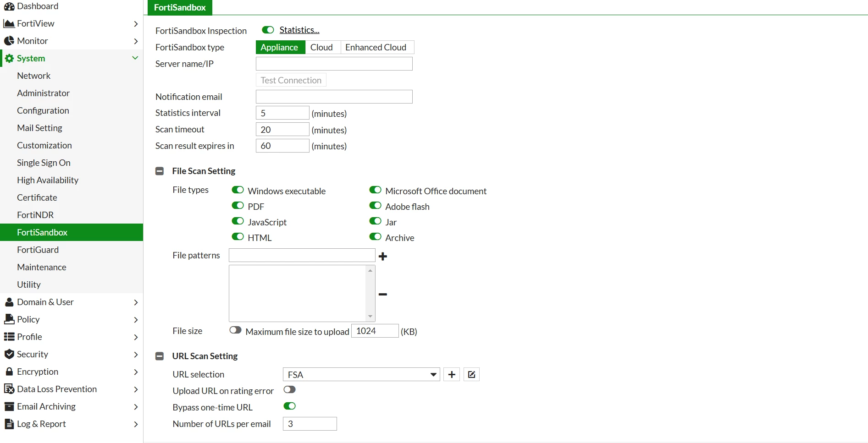Click the Dashboard gauge icon
The image size is (868, 443).
pos(9,6)
